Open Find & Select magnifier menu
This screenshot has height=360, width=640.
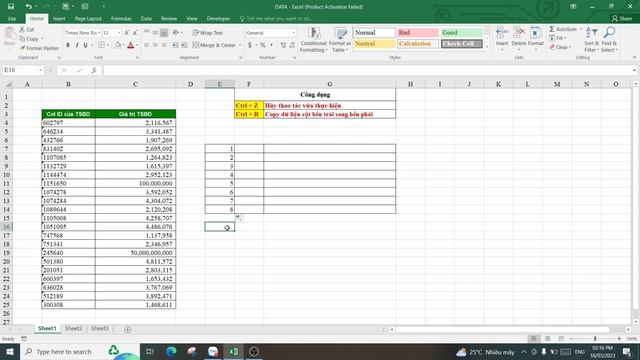pyautogui.click(x=609, y=39)
